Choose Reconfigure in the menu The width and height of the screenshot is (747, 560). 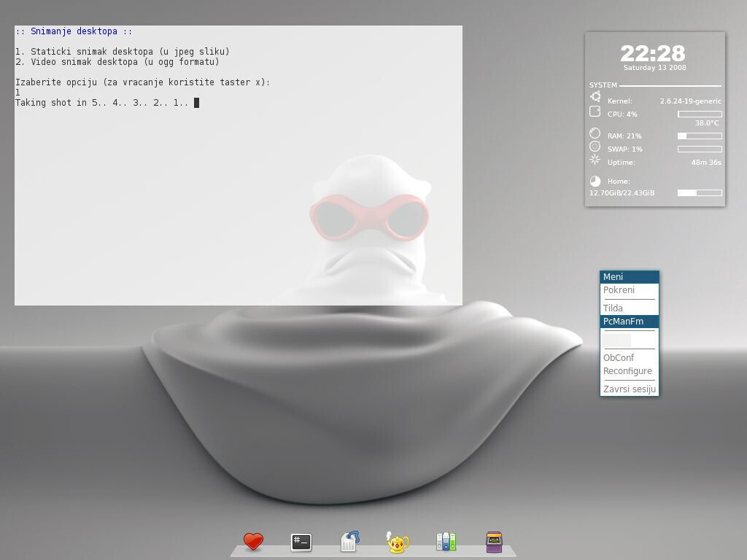pyautogui.click(x=627, y=370)
